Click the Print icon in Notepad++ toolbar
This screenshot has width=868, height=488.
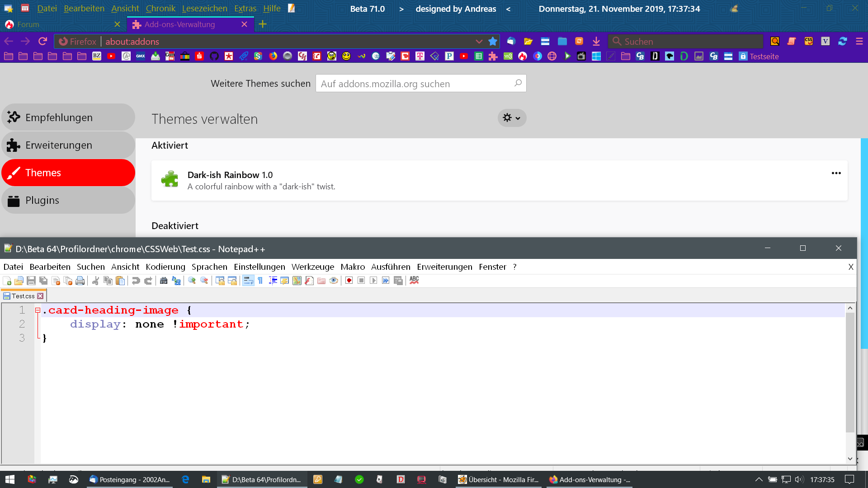(80, 281)
